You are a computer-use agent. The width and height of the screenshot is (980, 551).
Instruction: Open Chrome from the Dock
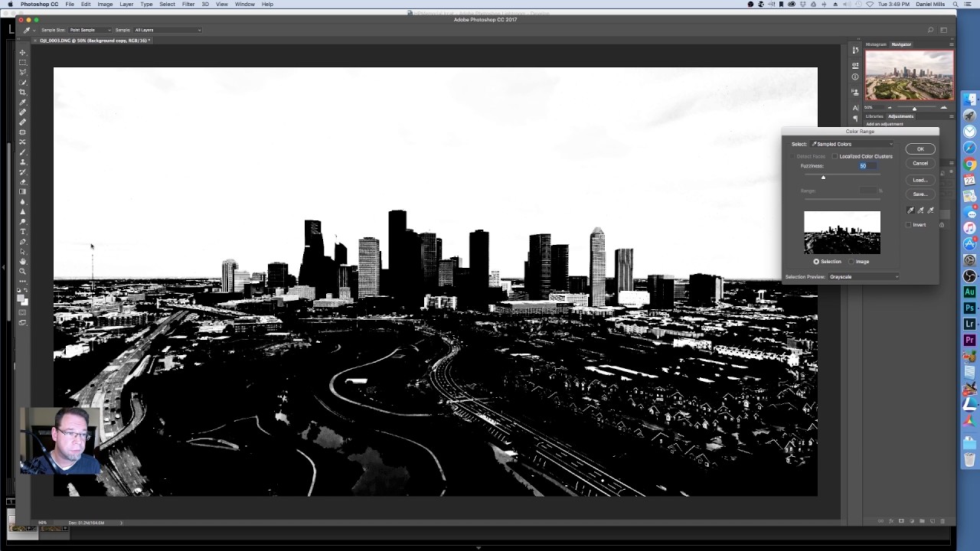click(x=969, y=165)
